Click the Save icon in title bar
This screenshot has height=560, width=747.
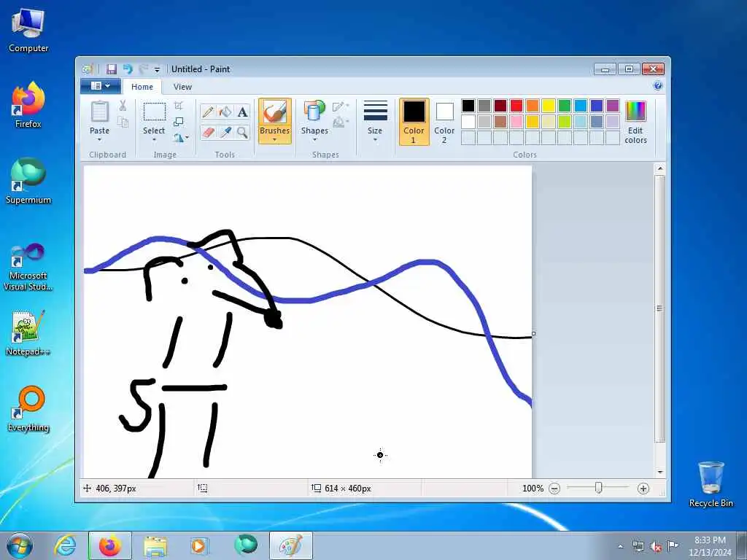click(x=112, y=69)
